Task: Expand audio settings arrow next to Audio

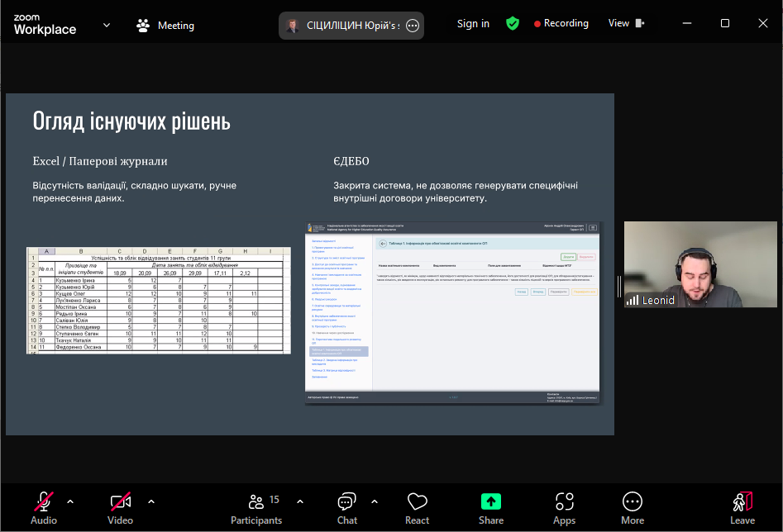Action: pyautogui.click(x=70, y=501)
